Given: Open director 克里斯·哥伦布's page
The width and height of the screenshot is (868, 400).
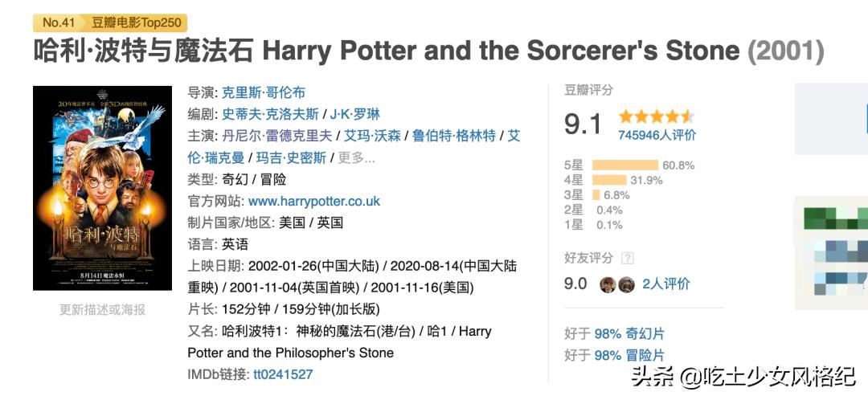Looking at the screenshot, I should (x=264, y=92).
